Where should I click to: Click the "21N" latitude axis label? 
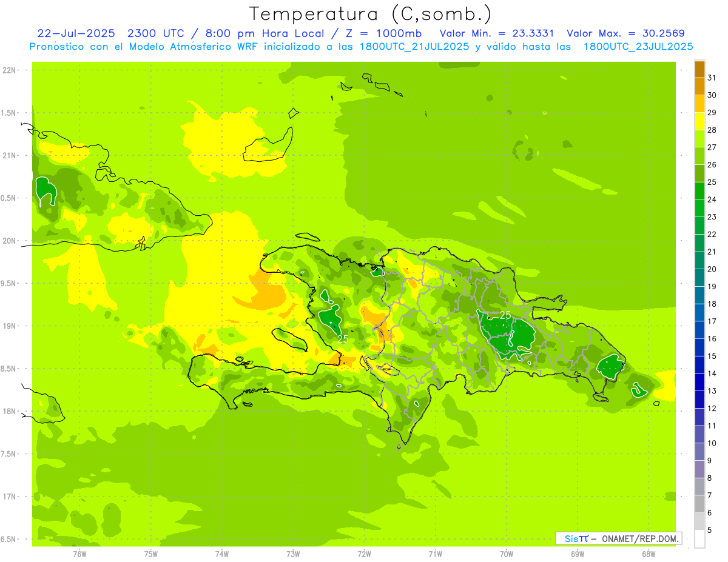click(9, 155)
